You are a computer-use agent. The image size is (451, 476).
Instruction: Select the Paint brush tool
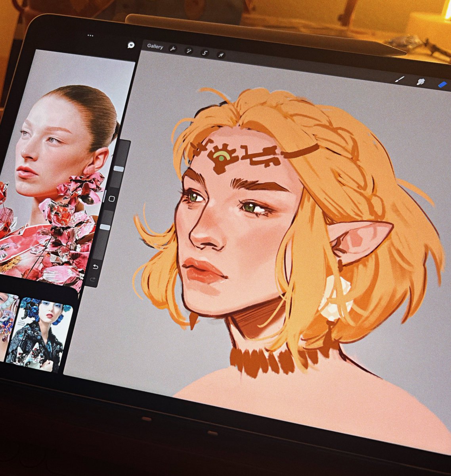coord(400,79)
